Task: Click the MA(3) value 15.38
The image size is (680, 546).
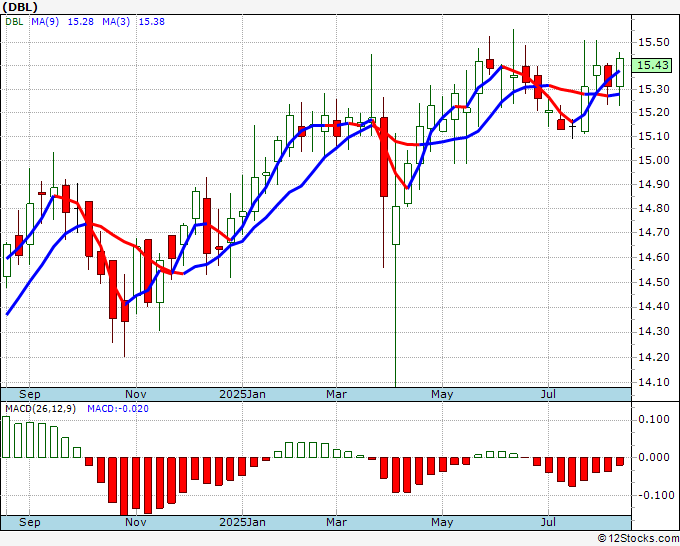Action: coord(152,22)
